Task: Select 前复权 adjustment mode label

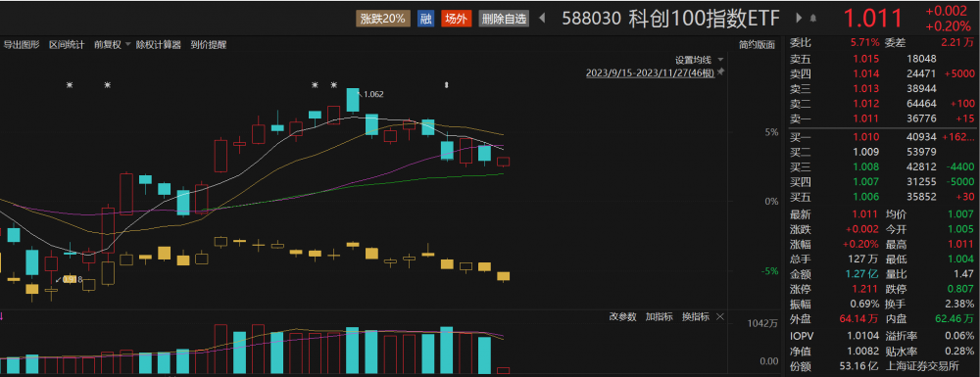Action: point(108,44)
